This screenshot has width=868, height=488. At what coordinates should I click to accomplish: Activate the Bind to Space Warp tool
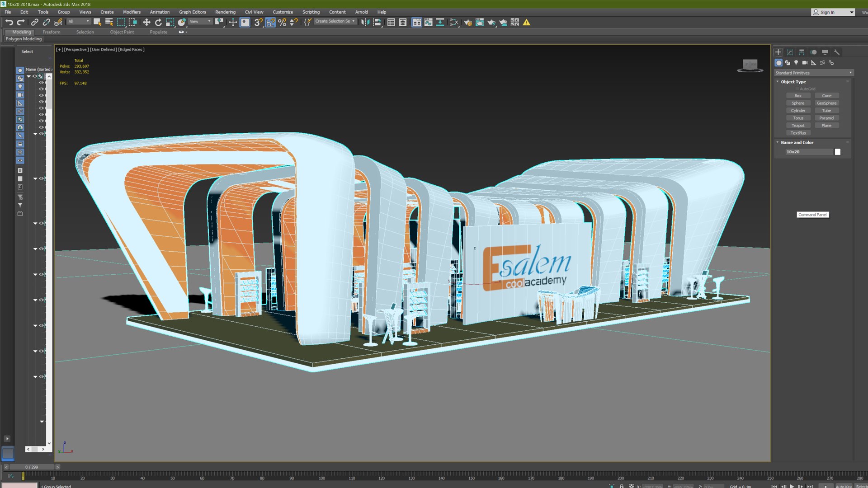[x=58, y=22]
